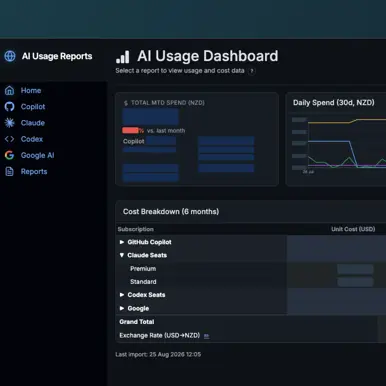Click the Copilot label in spend card
This screenshot has height=386, width=386.
(x=133, y=141)
